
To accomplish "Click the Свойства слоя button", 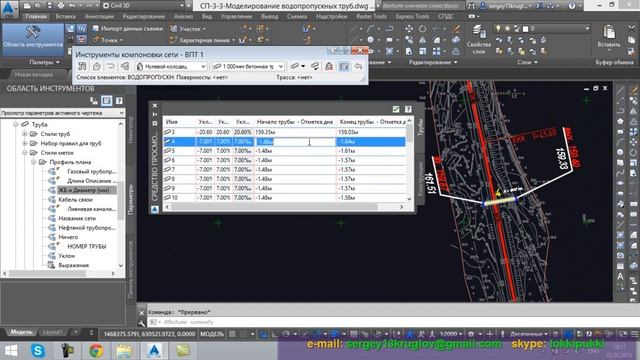I will coord(478,38).
